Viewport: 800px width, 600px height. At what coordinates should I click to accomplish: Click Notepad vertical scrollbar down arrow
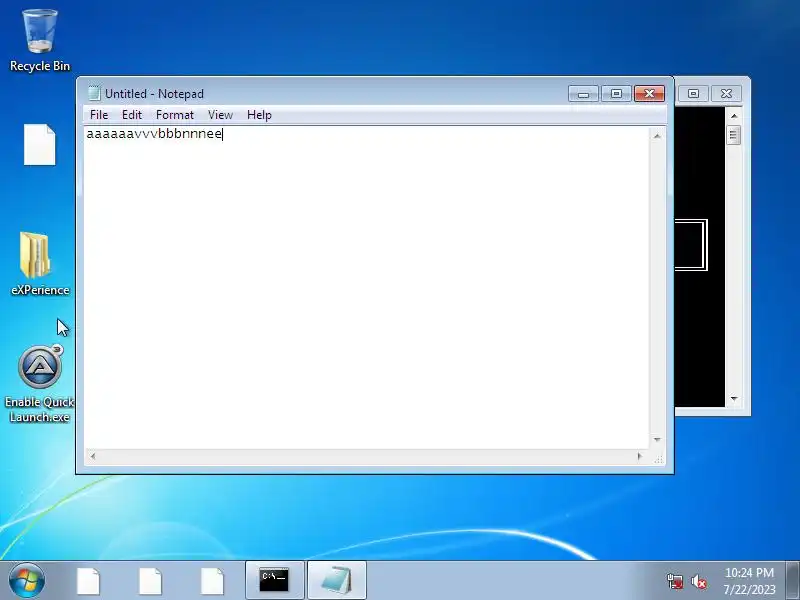pyautogui.click(x=657, y=440)
